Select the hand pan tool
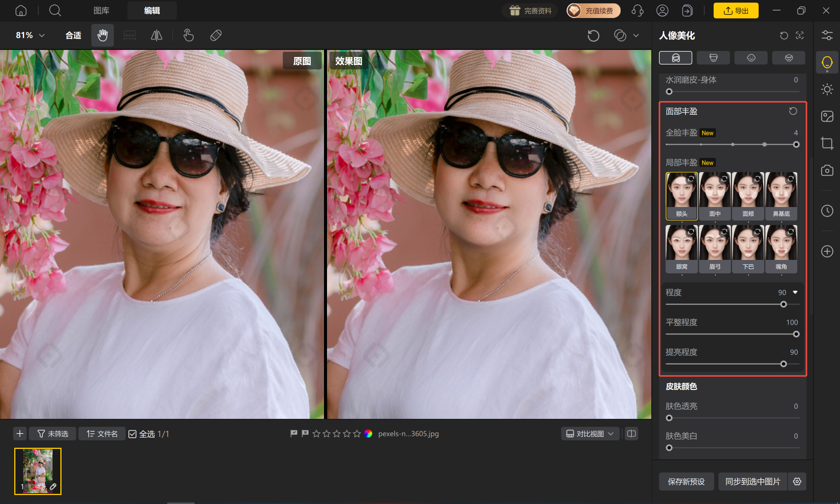The height and width of the screenshot is (504, 840). pyautogui.click(x=102, y=35)
